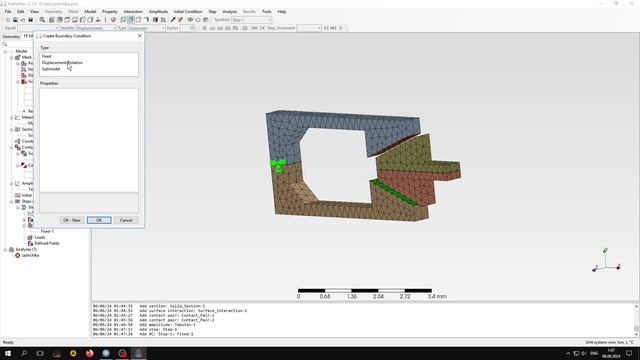The height and width of the screenshot is (360, 640).
Task: Click OK - New in boundary condition dialog
Action: [72, 220]
